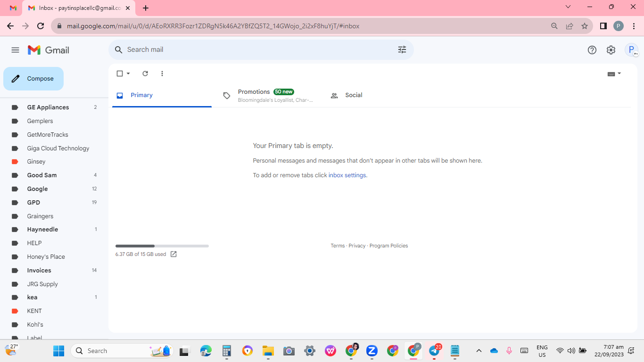Open Telegram from the taskbar
Viewport: 644px width, 362px height.
tap(434, 350)
